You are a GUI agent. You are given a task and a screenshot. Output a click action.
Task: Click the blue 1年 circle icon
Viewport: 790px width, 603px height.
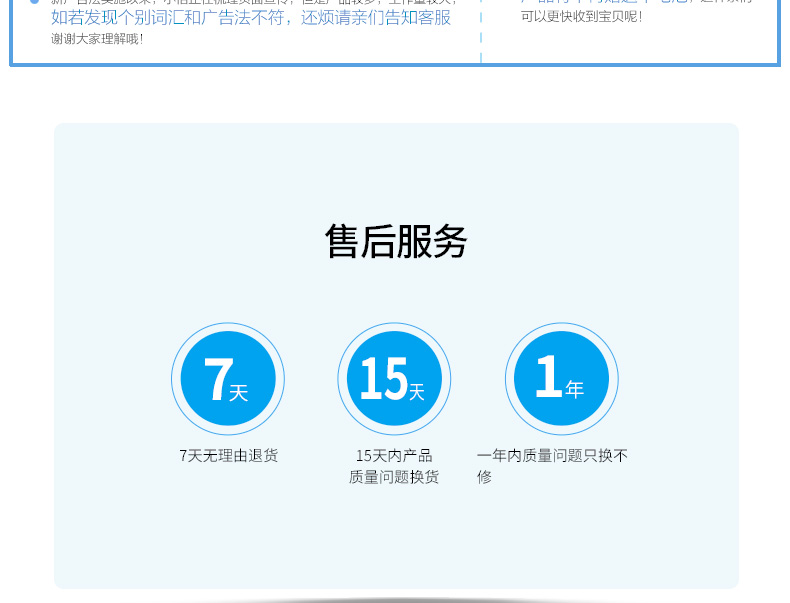click(x=561, y=379)
